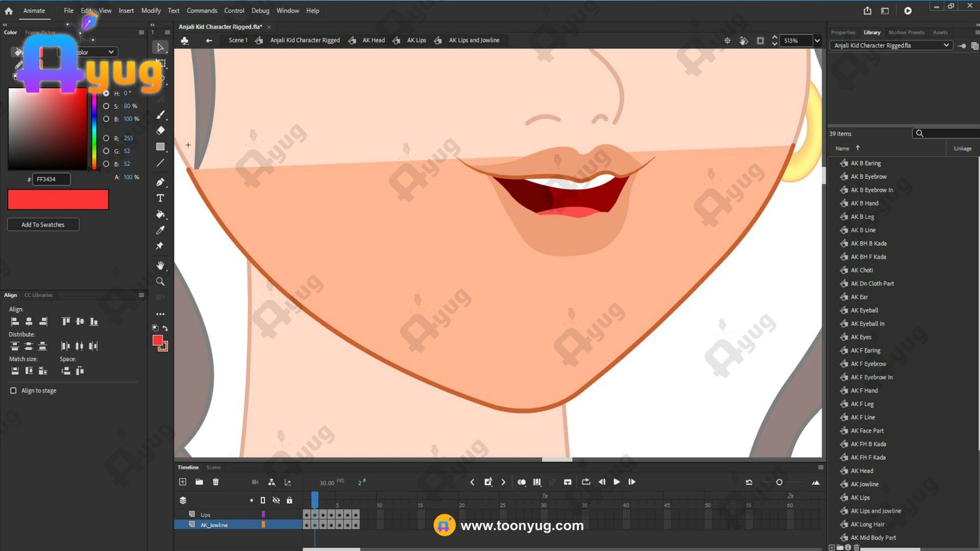Click the Add To Swatches button
The image size is (980, 551).
tap(43, 225)
